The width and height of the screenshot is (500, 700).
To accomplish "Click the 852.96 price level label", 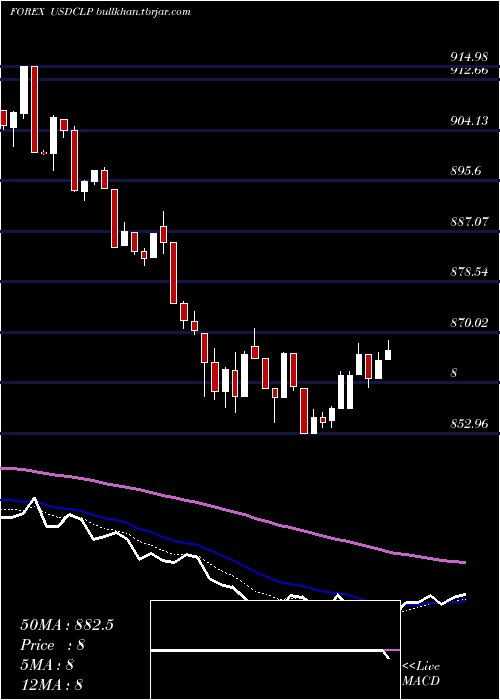I will 468,423.
